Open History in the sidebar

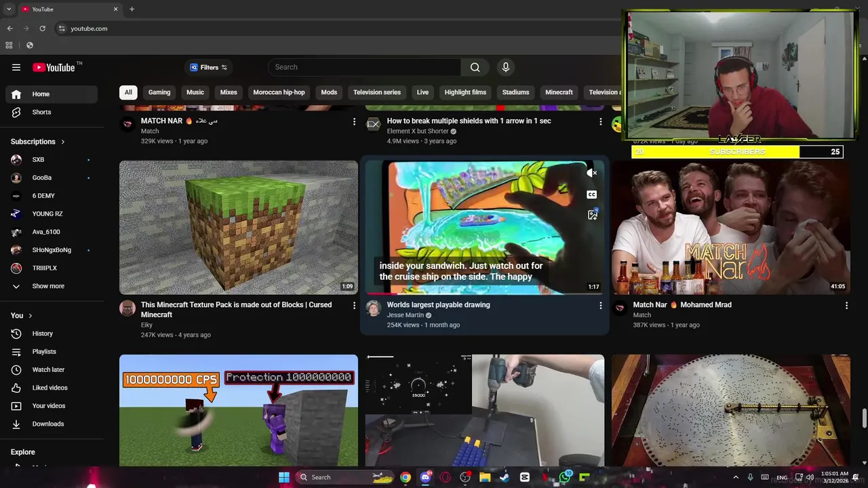[52, 333]
